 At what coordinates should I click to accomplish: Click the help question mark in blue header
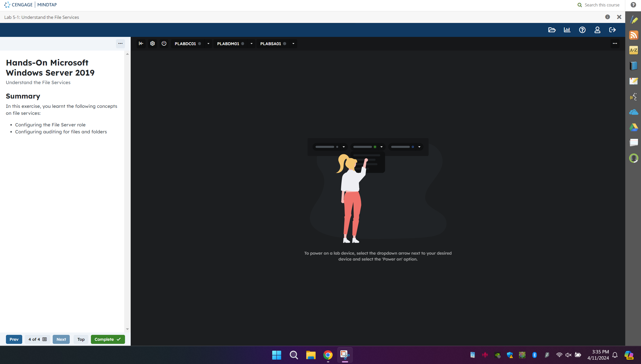click(x=582, y=30)
